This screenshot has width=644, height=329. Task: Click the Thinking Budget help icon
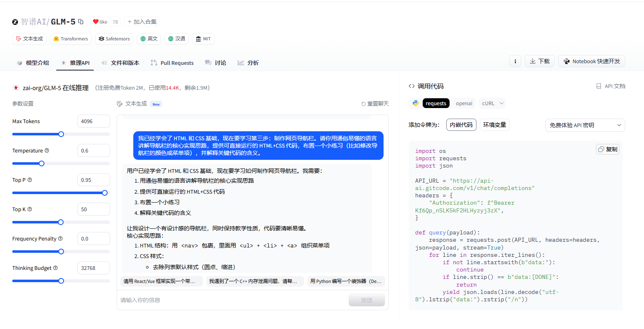[x=55, y=268]
